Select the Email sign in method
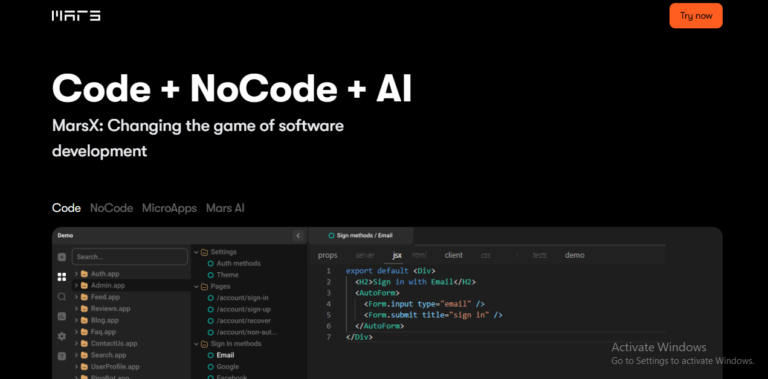 tap(225, 355)
